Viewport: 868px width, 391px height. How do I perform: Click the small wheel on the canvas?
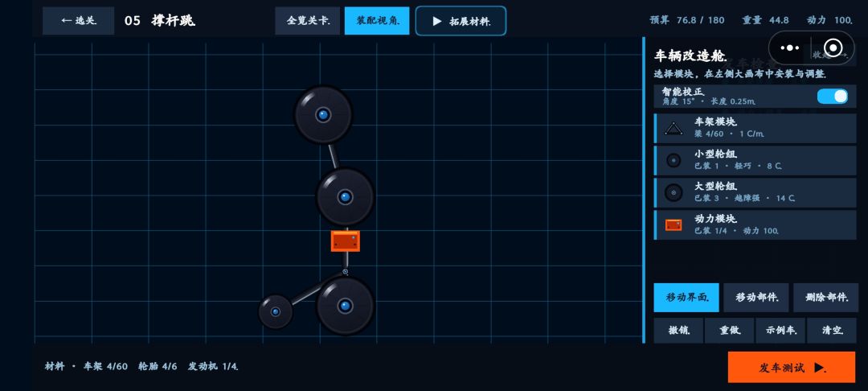275,312
